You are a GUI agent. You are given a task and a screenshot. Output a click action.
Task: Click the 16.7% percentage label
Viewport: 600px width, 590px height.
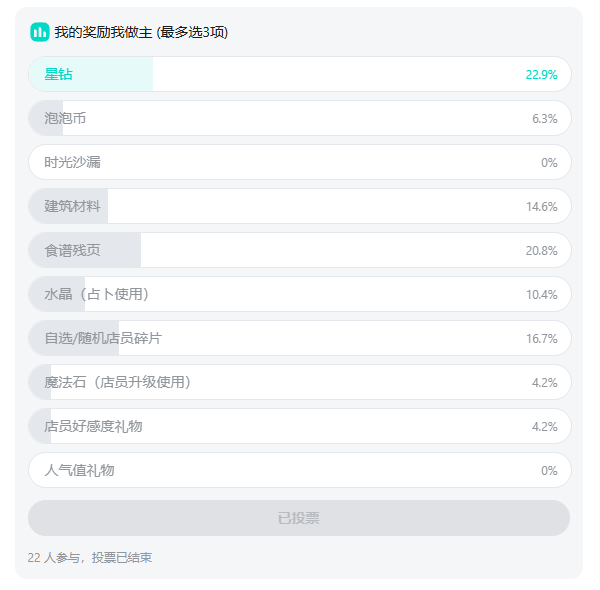pos(541,339)
